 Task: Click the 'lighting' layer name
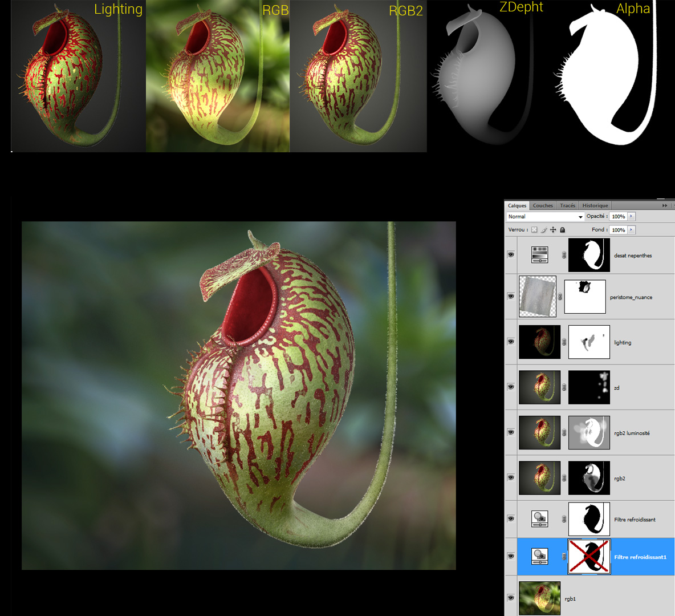(623, 342)
